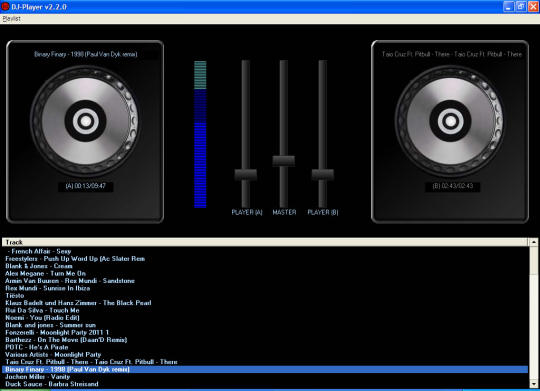The width and height of the screenshot is (540, 391).
Task: Select track Rex Mundi - Sunrise In Ibiza
Action: click(x=264, y=288)
